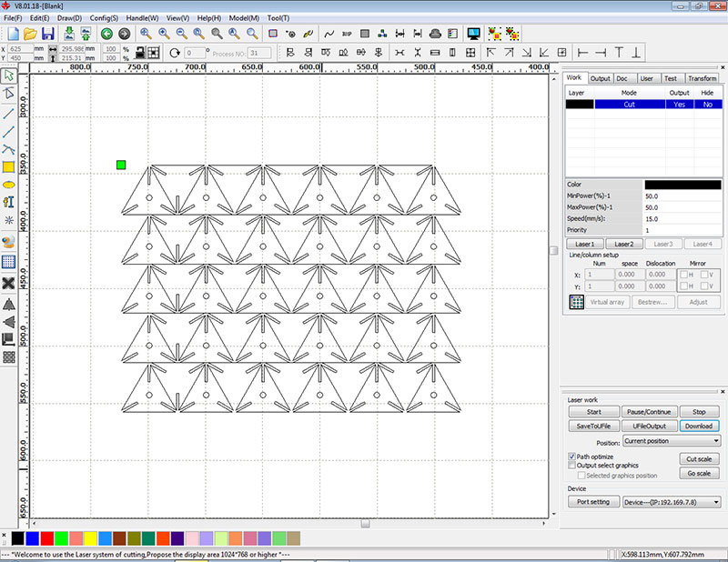The height and width of the screenshot is (562, 728).
Task: Switch to the Transform tab
Action: click(x=702, y=78)
